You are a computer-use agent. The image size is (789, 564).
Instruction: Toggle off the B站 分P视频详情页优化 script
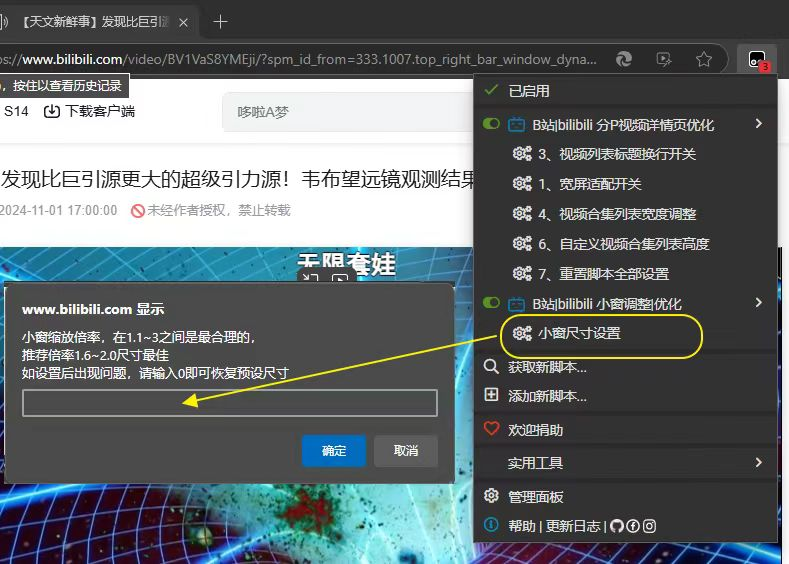pyautogui.click(x=491, y=124)
